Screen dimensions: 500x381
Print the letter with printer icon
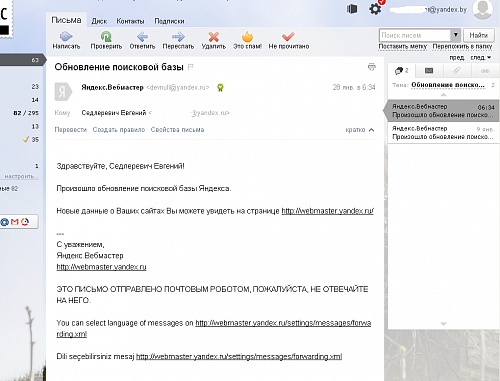[x=372, y=67]
